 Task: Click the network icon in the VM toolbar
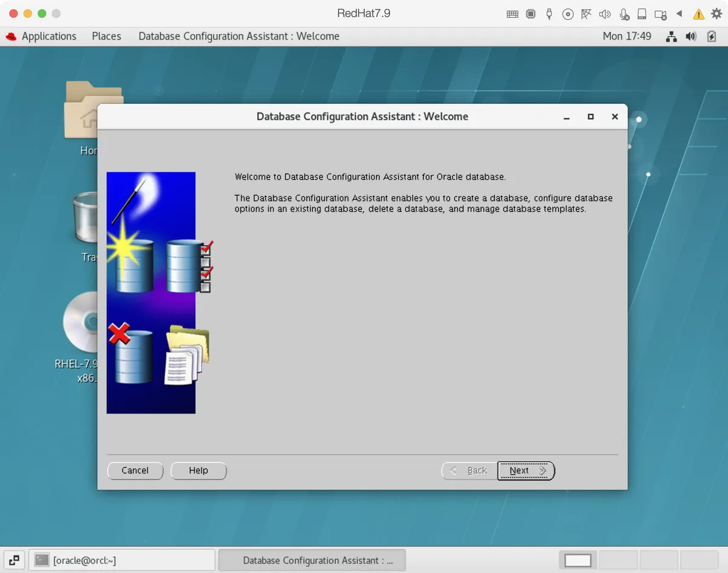pyautogui.click(x=586, y=13)
